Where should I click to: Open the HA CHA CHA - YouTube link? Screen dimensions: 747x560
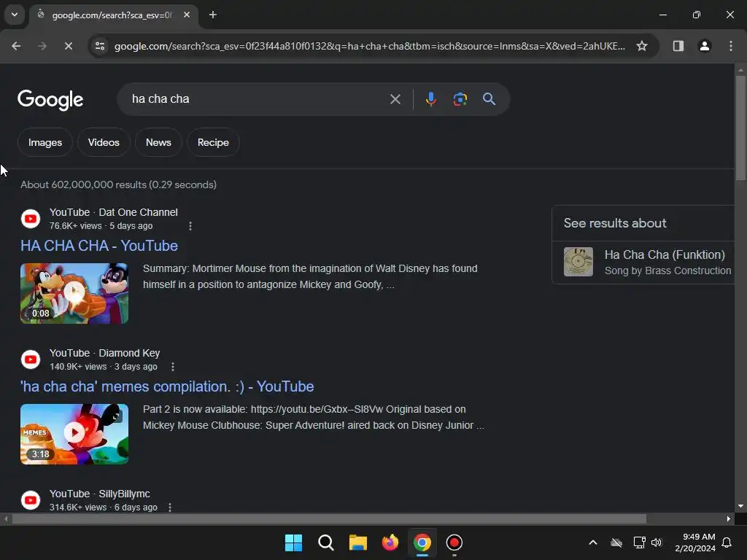click(x=99, y=246)
